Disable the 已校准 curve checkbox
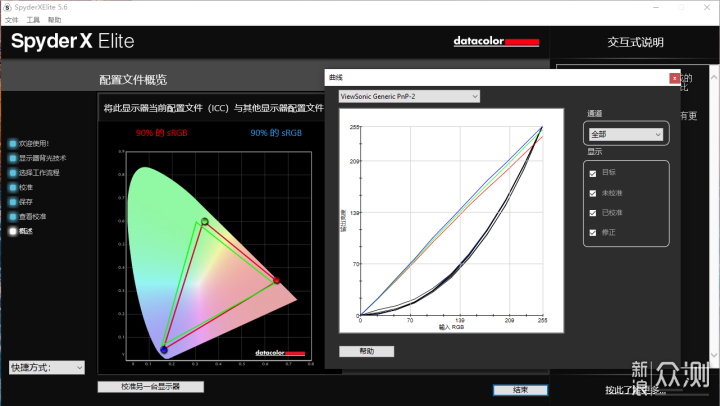 593,213
